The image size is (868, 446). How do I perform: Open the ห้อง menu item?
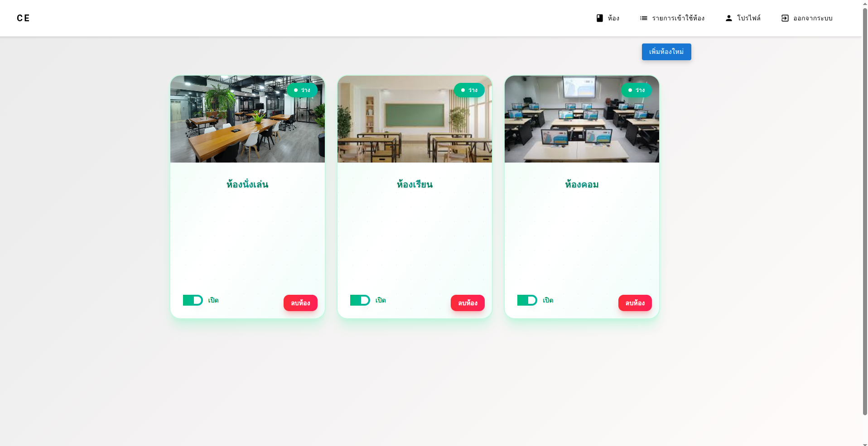click(612, 18)
